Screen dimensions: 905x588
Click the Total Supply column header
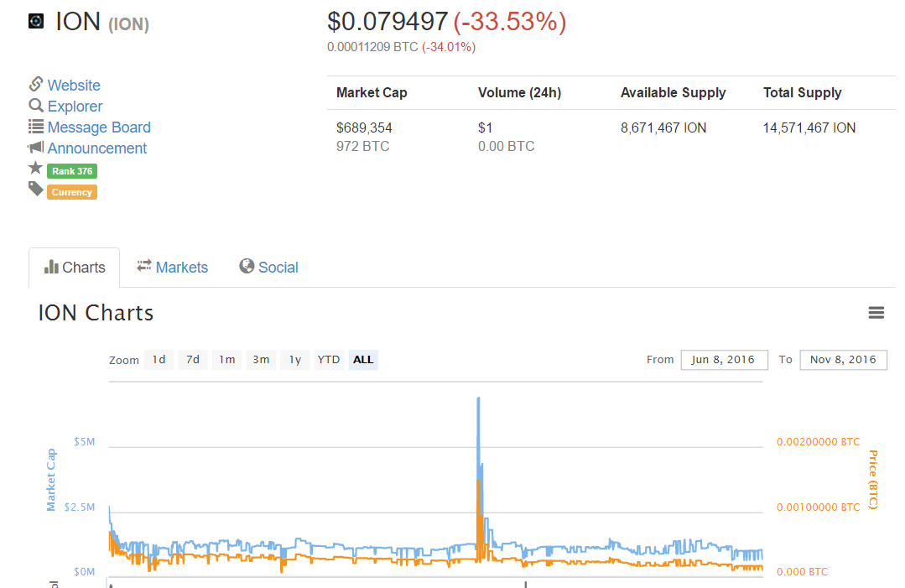pos(803,92)
